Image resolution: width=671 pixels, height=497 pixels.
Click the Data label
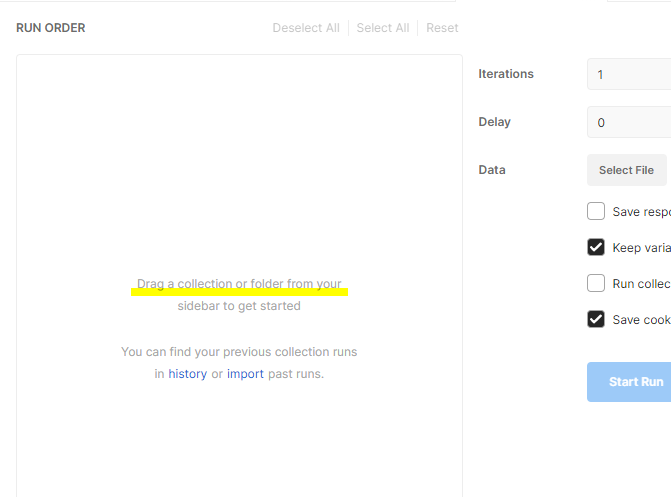(492, 170)
